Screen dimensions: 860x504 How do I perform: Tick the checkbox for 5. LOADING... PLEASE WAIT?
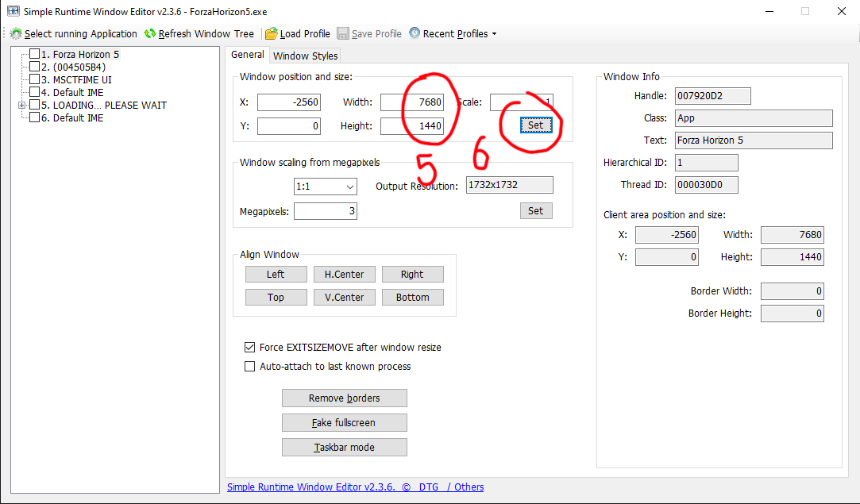click(x=35, y=104)
